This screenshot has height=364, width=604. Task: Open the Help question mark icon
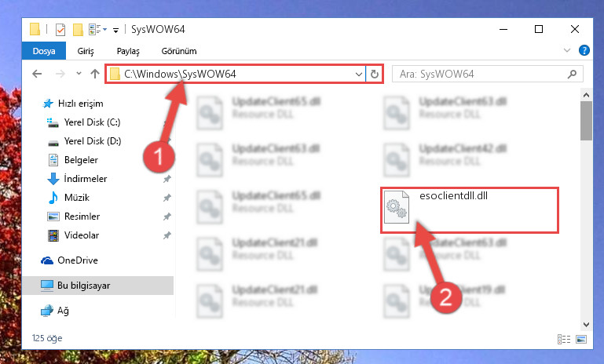[x=584, y=50]
